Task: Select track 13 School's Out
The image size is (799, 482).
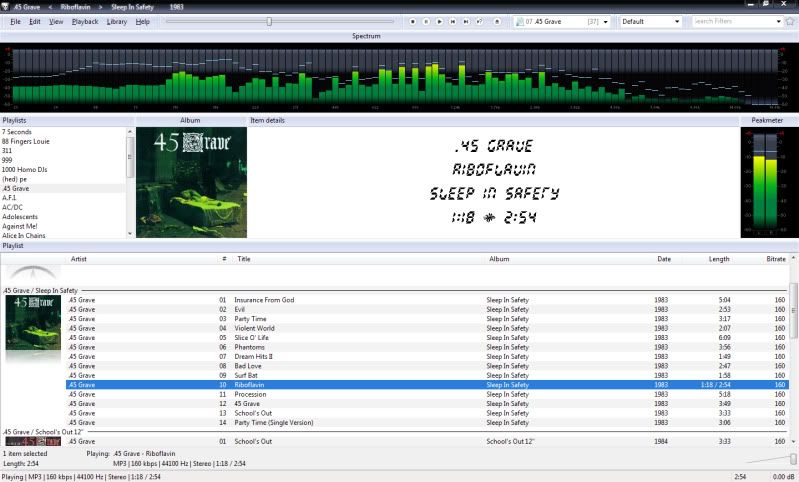Action: [x=427, y=413]
